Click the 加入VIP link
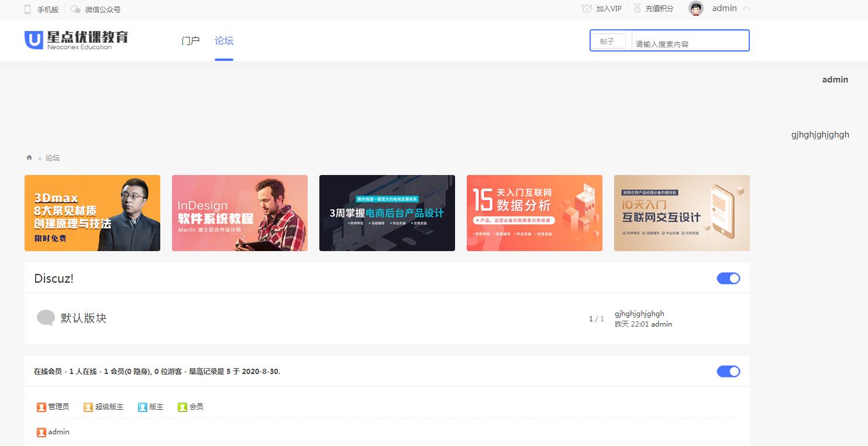Viewport: 868px width, 446px height. [609, 9]
